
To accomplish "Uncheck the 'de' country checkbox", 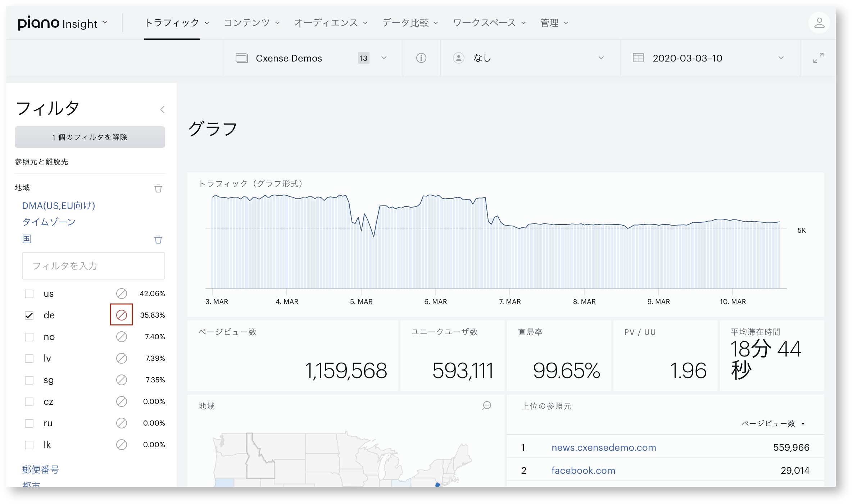I will coord(29,315).
